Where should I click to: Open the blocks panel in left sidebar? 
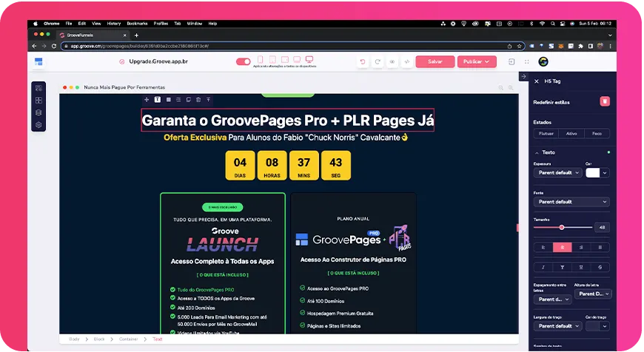click(38, 88)
